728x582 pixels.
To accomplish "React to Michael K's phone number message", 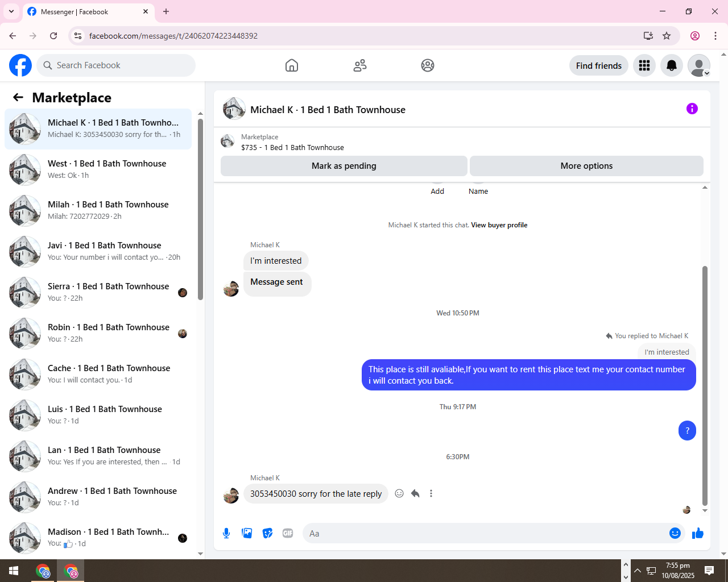I will click(399, 493).
